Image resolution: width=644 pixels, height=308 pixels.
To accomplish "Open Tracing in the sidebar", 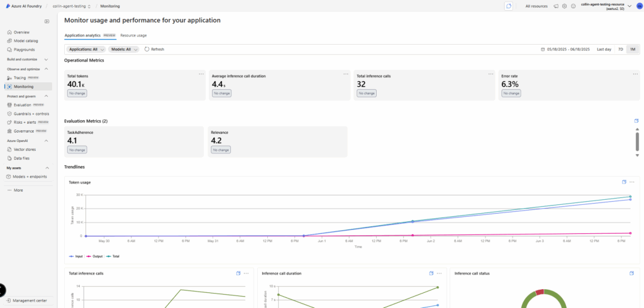I will [19, 77].
